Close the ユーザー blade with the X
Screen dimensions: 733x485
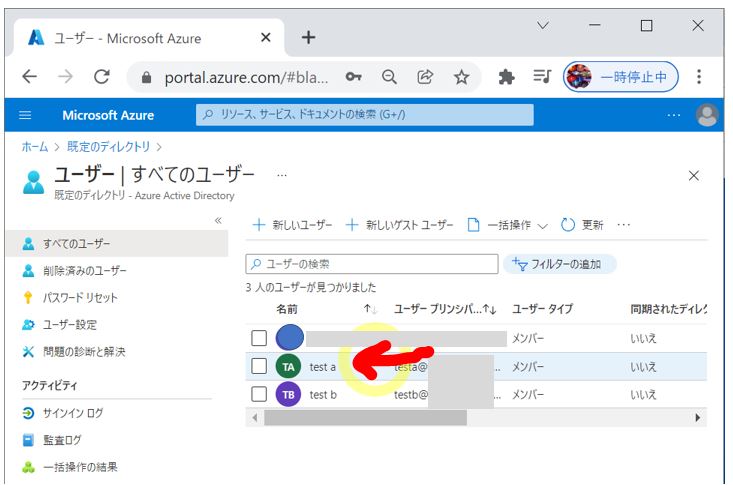693,176
